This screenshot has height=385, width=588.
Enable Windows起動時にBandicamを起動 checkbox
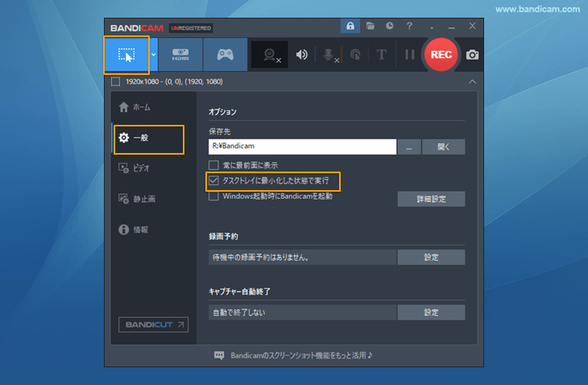coord(213,196)
